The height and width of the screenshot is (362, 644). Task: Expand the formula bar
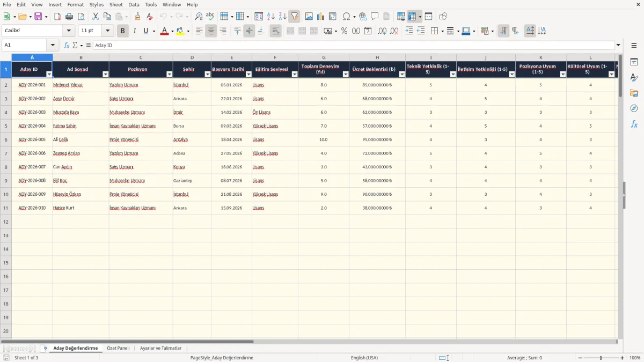click(x=618, y=46)
